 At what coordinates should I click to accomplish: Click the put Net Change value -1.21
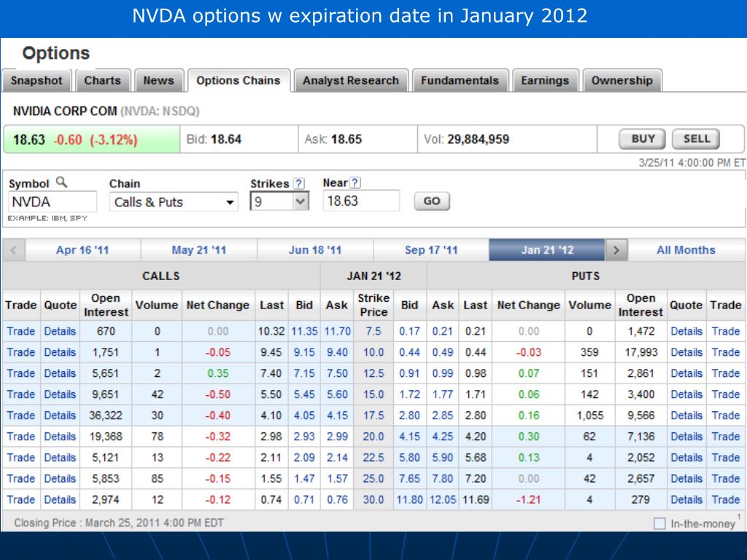click(x=528, y=499)
